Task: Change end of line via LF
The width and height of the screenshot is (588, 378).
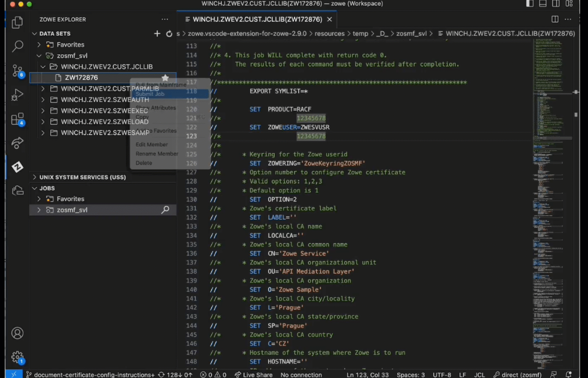Action: click(x=462, y=375)
